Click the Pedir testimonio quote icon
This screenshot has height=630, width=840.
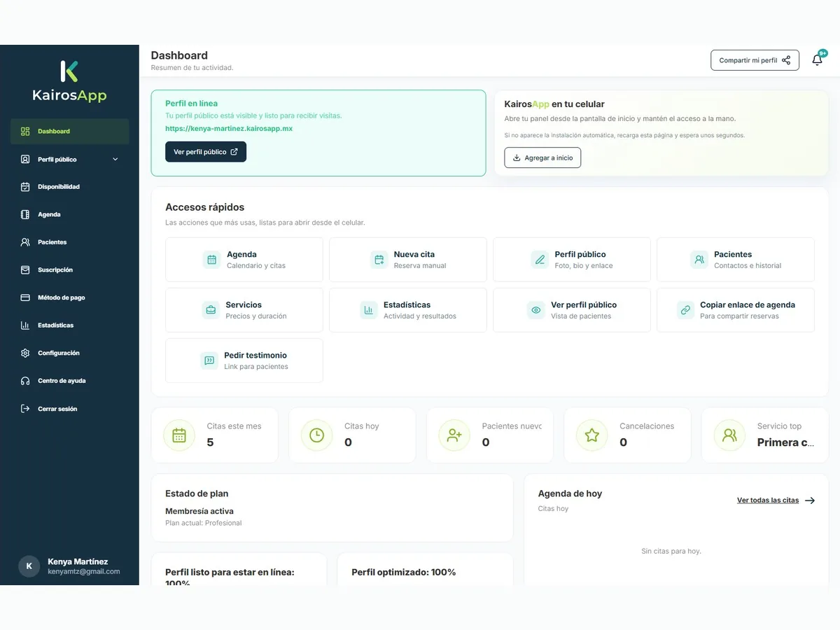coord(209,360)
